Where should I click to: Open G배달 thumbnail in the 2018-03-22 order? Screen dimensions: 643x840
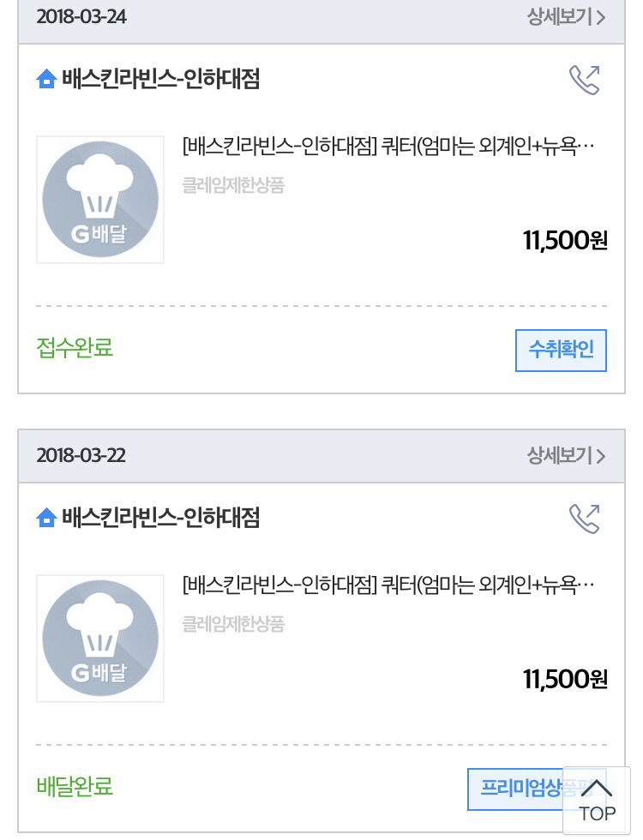[100, 638]
